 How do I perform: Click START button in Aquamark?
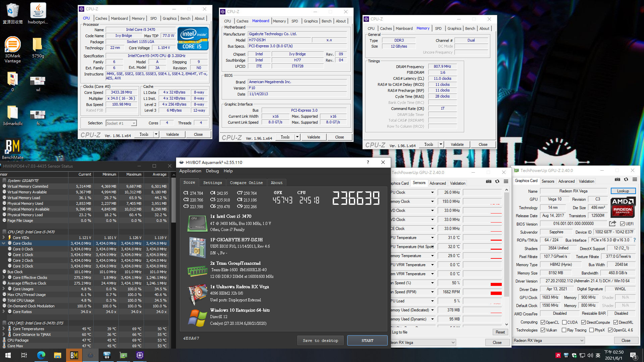click(367, 341)
